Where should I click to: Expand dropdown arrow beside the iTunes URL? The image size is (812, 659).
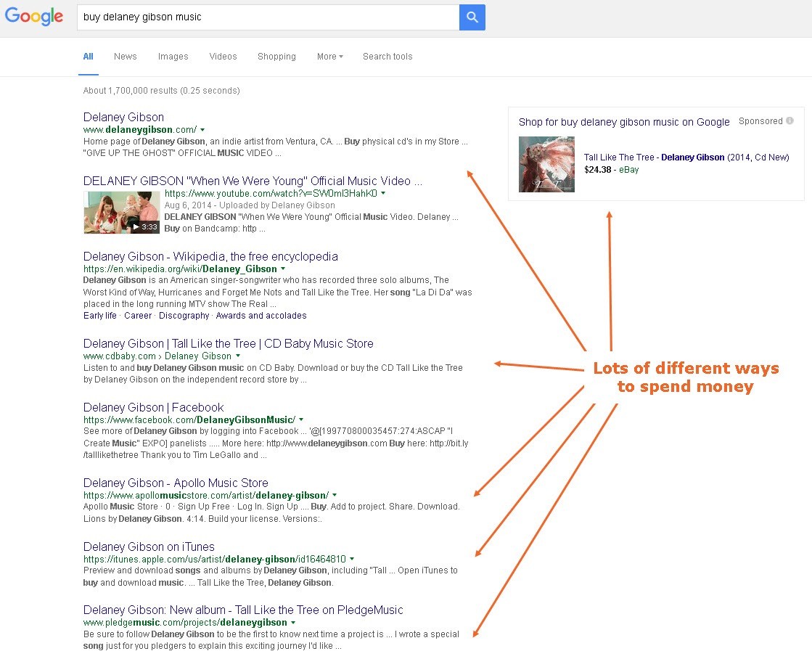point(352,560)
